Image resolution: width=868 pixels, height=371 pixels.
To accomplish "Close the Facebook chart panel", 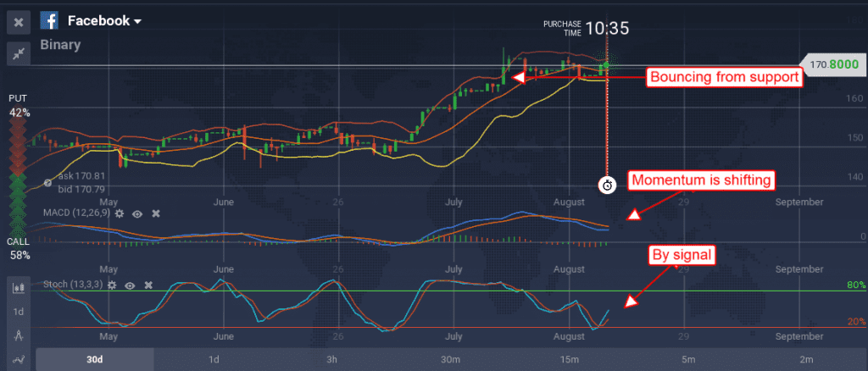I will coord(19,22).
